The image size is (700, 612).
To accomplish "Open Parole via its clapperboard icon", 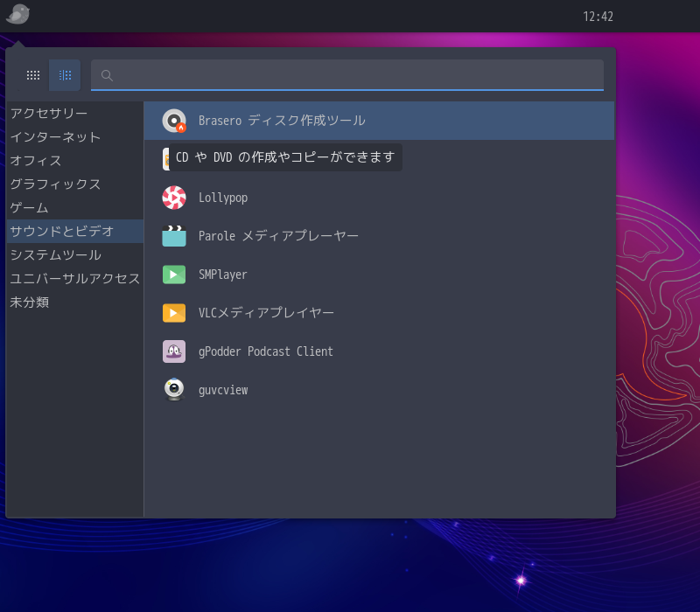I will pyautogui.click(x=174, y=236).
